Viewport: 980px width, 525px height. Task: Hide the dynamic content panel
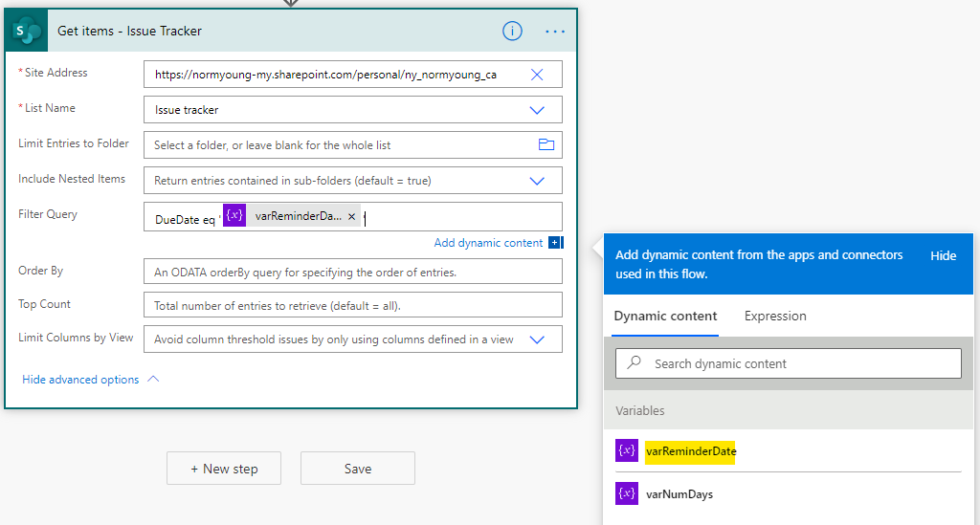pyautogui.click(x=943, y=256)
